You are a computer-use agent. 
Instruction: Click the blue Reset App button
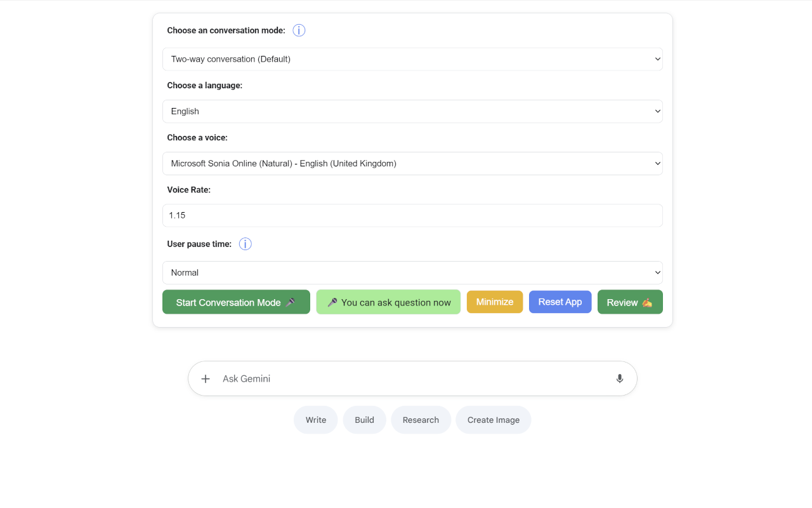560,302
